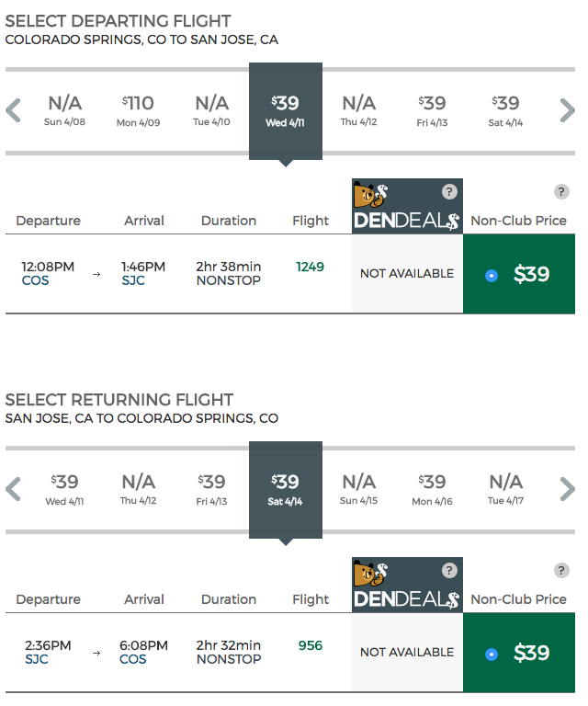
Task: Choose Mon 4/09 $110 departing date
Action: tap(138, 110)
